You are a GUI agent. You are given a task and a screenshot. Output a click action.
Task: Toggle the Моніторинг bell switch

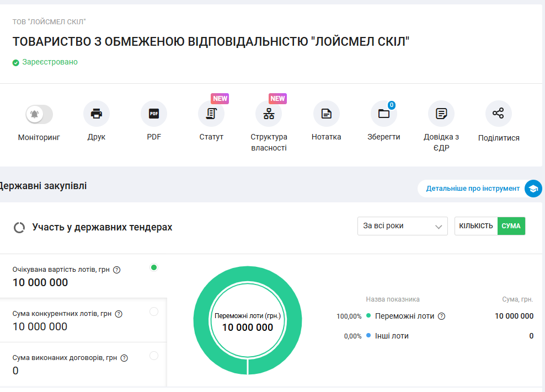point(39,114)
